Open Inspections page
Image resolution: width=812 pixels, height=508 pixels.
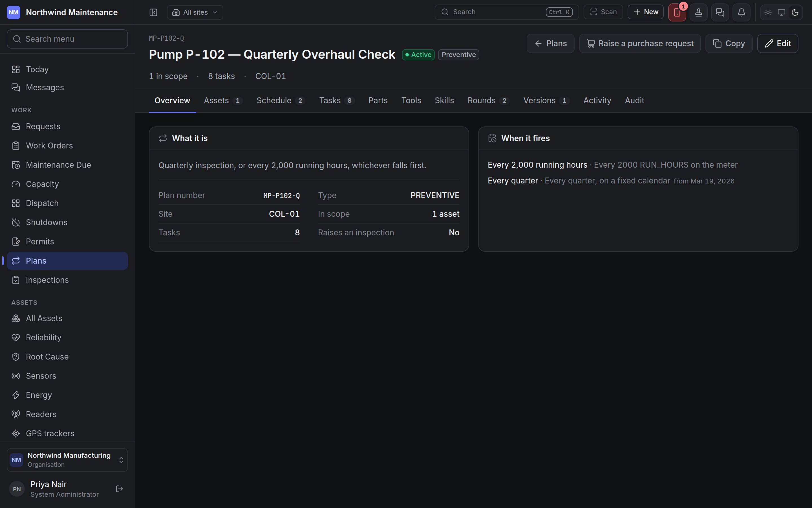(x=67, y=280)
